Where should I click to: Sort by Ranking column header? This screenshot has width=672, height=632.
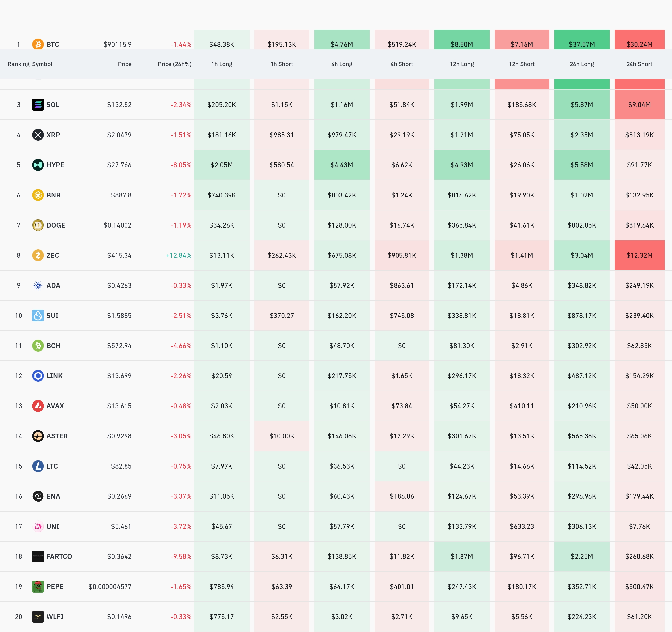pos(18,64)
